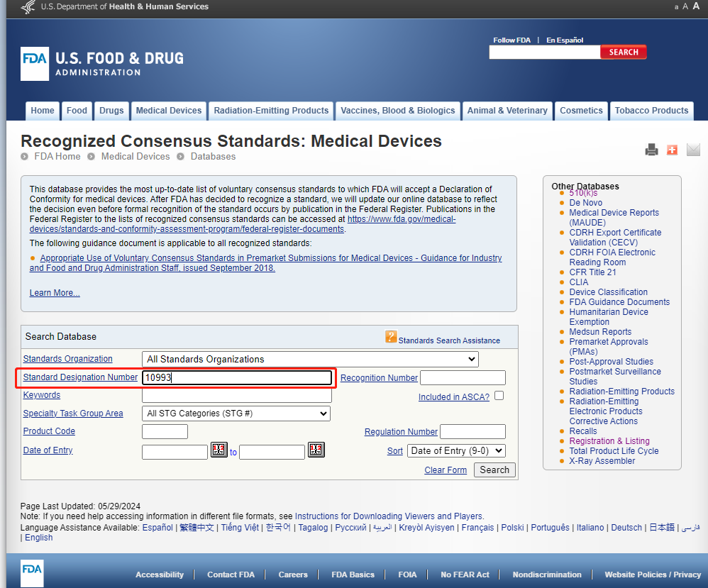This screenshot has height=588, width=708.
Task: Click the FDA logo in the header
Action: 35,64
